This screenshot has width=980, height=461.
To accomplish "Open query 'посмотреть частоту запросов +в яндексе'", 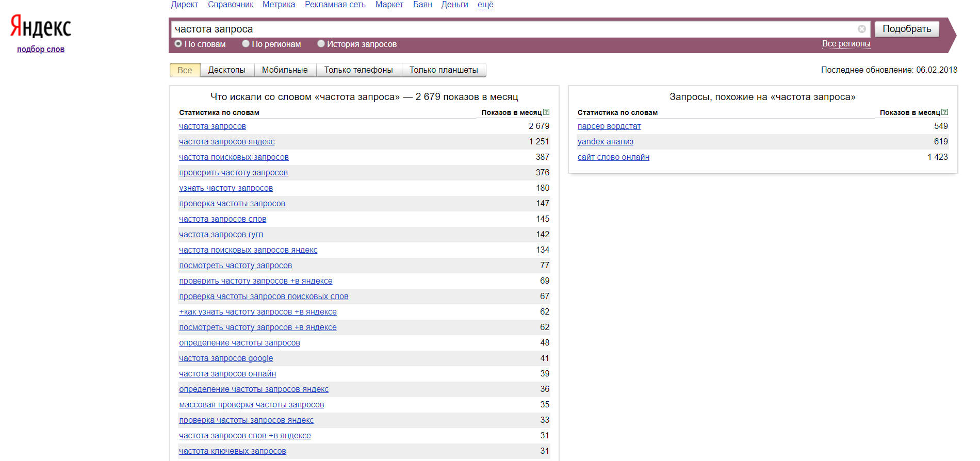I will pos(258,327).
